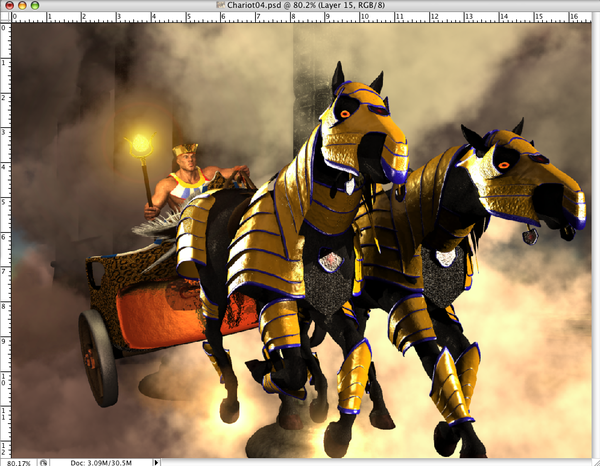This screenshot has width=600, height=466.
Task: Click the Chariot04.psd window title text
Action: pos(306,5)
